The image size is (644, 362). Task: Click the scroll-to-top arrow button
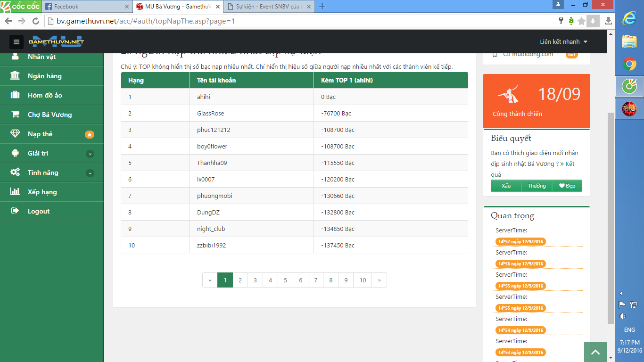click(x=595, y=352)
